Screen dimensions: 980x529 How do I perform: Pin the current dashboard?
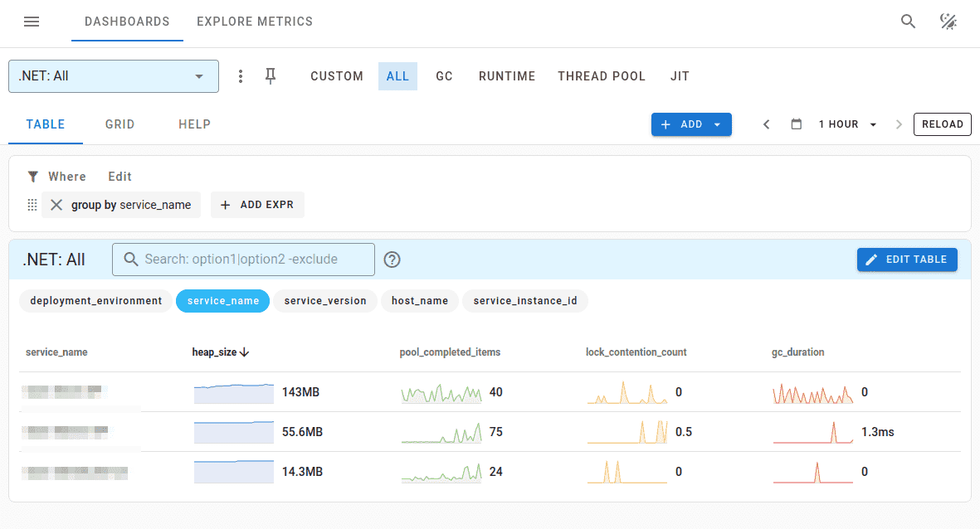pyautogui.click(x=270, y=75)
